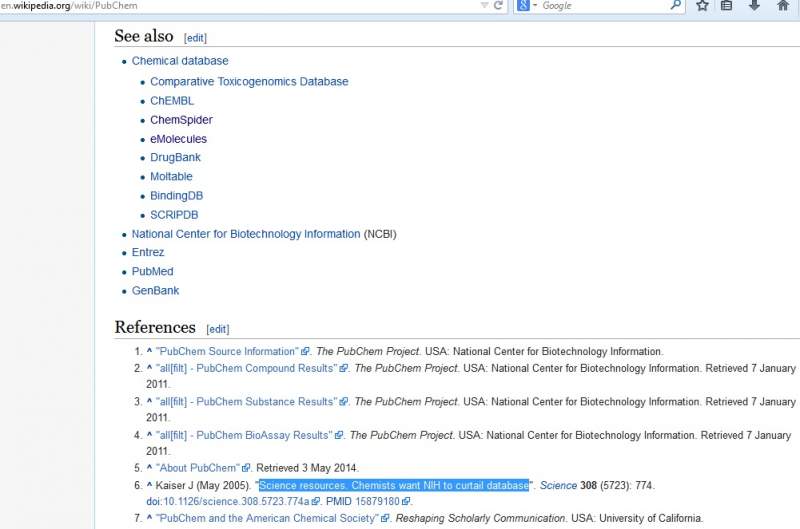
Task: Open the ChemSpider link
Action: pyautogui.click(x=181, y=120)
